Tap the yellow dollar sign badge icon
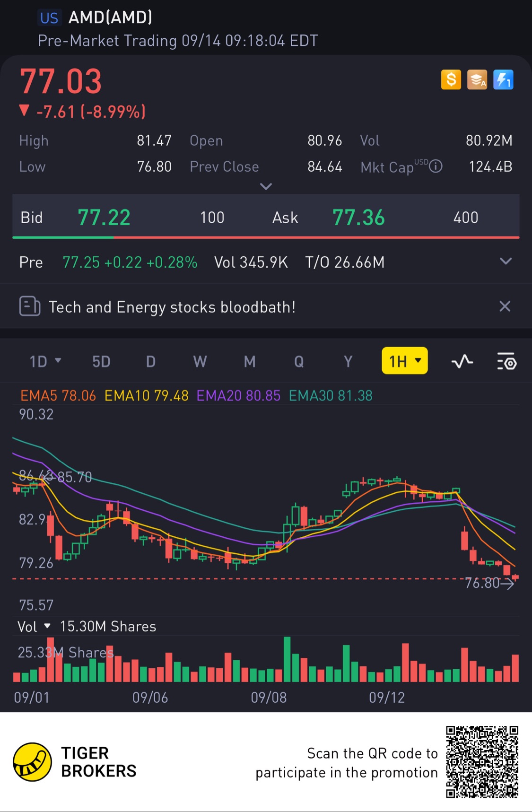Viewport: 532px width, 812px height. 451,79
